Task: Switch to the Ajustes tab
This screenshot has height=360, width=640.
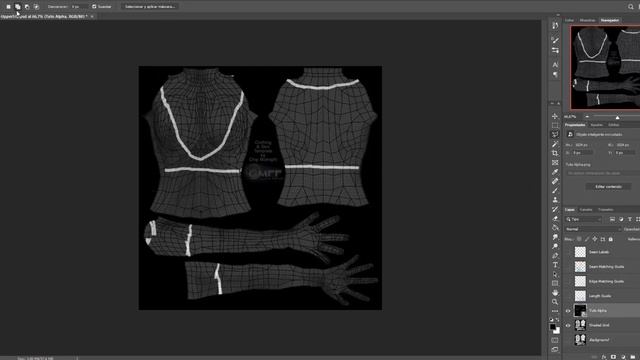Action: (x=596, y=125)
